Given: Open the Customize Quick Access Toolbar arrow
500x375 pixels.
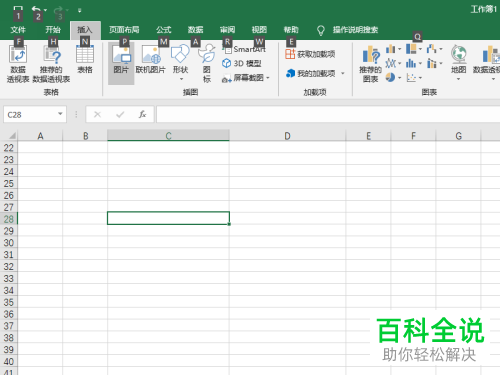Looking at the screenshot, I should tap(79, 10).
